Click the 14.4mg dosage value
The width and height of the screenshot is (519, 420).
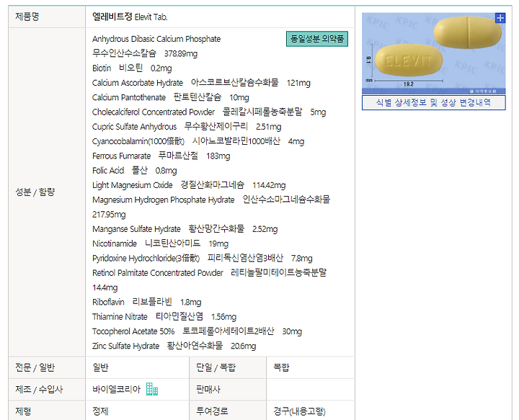point(105,287)
